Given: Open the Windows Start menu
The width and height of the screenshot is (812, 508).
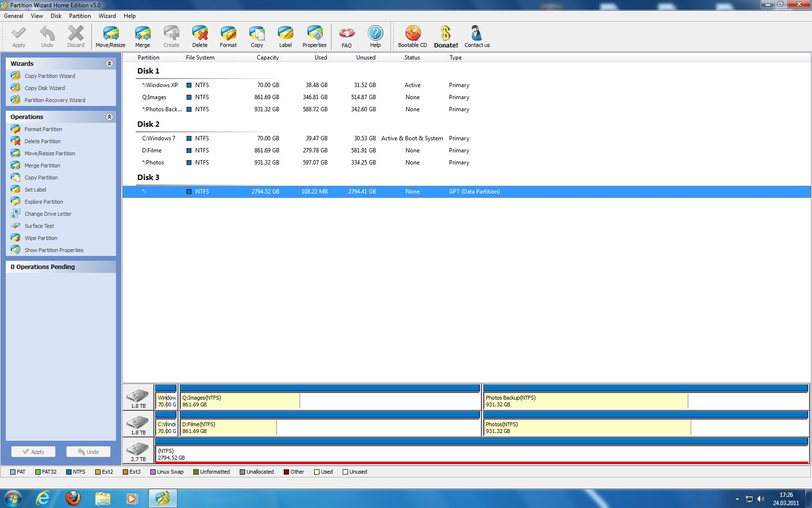Looking at the screenshot, I should [13, 498].
